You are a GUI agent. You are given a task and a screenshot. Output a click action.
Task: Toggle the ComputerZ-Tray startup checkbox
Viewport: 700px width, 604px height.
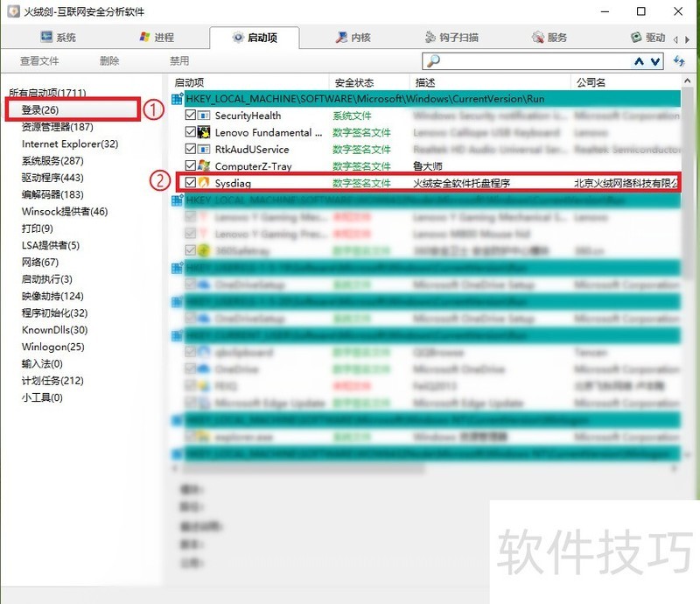pos(190,165)
